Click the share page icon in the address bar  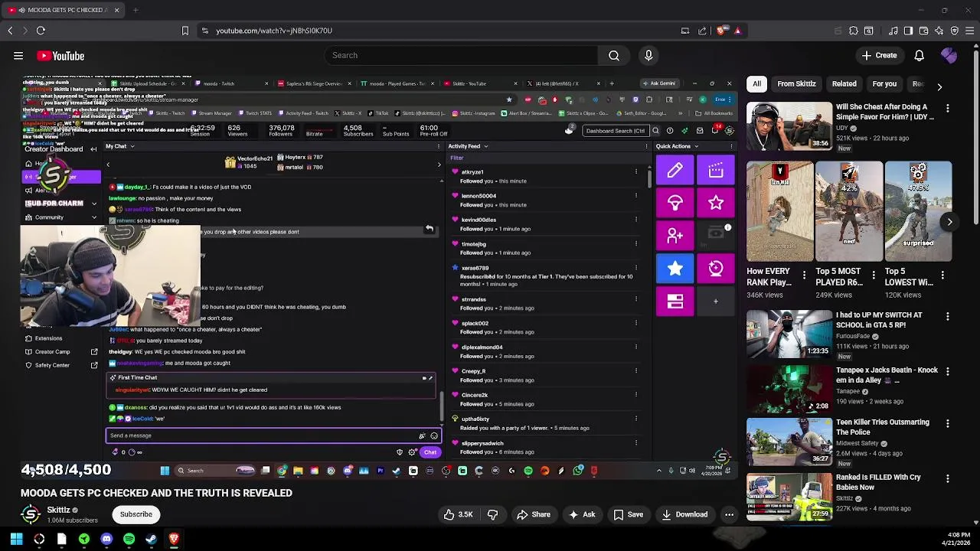(703, 31)
